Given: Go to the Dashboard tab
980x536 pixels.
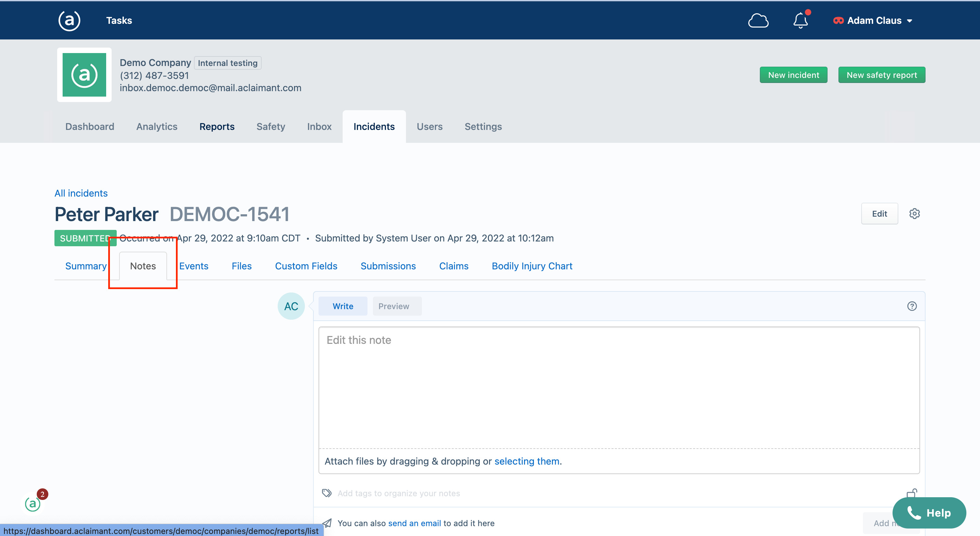Looking at the screenshot, I should pyautogui.click(x=89, y=127).
